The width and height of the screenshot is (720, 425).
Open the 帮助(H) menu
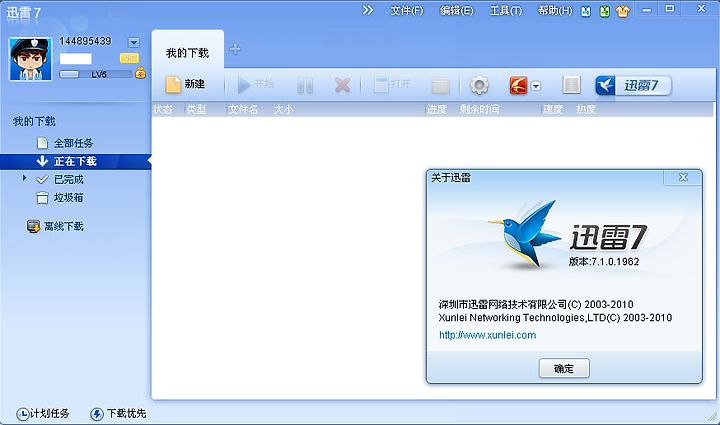pos(555,11)
